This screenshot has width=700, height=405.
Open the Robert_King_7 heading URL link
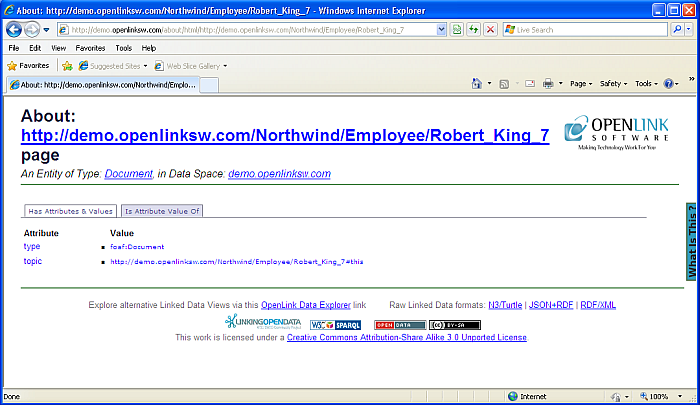tap(285, 135)
